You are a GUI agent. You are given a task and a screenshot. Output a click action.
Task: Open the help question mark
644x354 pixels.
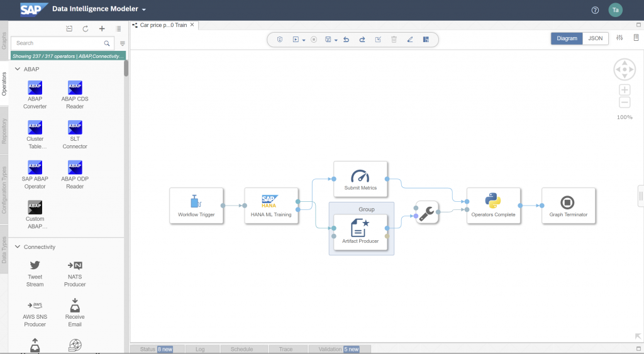point(595,10)
